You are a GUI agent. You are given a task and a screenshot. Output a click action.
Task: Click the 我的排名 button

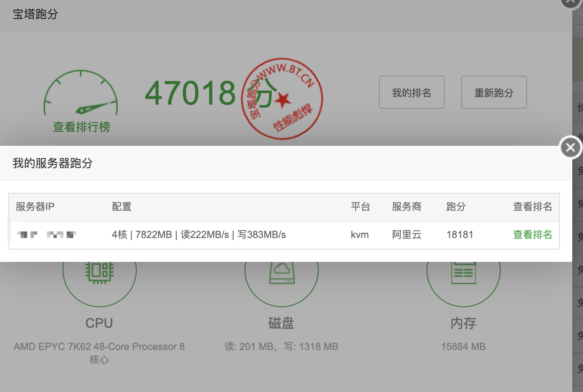point(411,92)
